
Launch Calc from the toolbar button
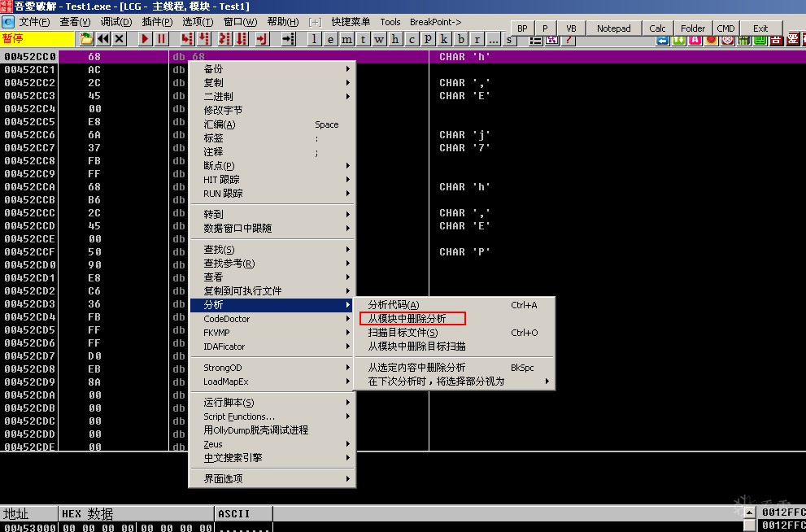[x=657, y=28]
